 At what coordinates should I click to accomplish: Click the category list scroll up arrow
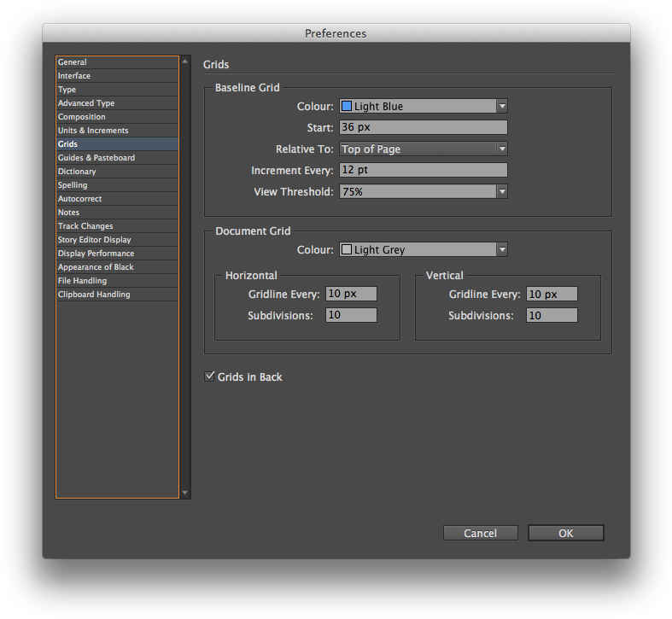point(185,61)
